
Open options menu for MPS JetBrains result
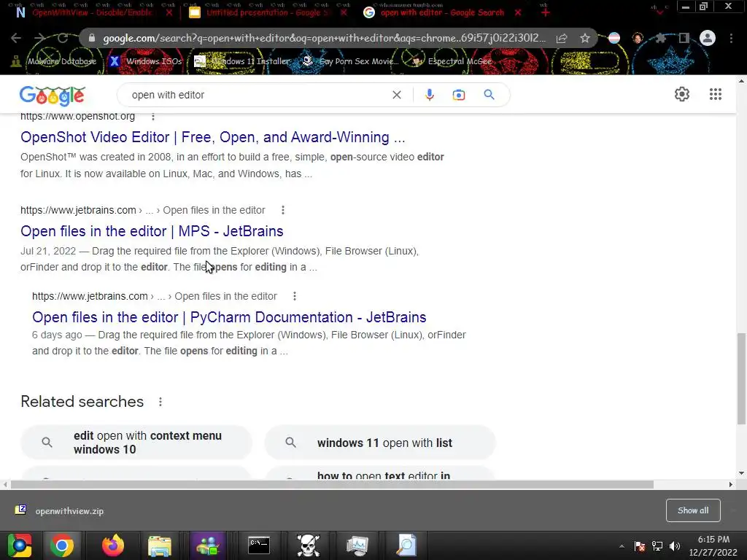click(283, 210)
